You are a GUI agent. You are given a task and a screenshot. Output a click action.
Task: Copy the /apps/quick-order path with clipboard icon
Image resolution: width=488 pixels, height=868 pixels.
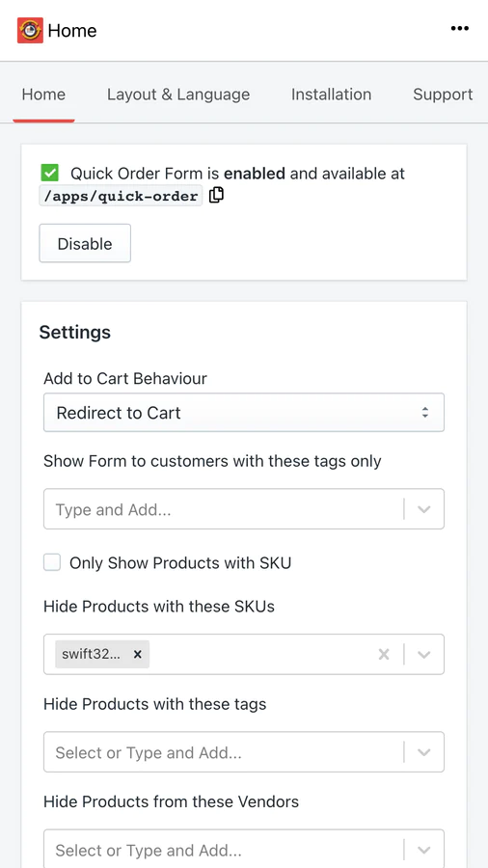pos(216,196)
